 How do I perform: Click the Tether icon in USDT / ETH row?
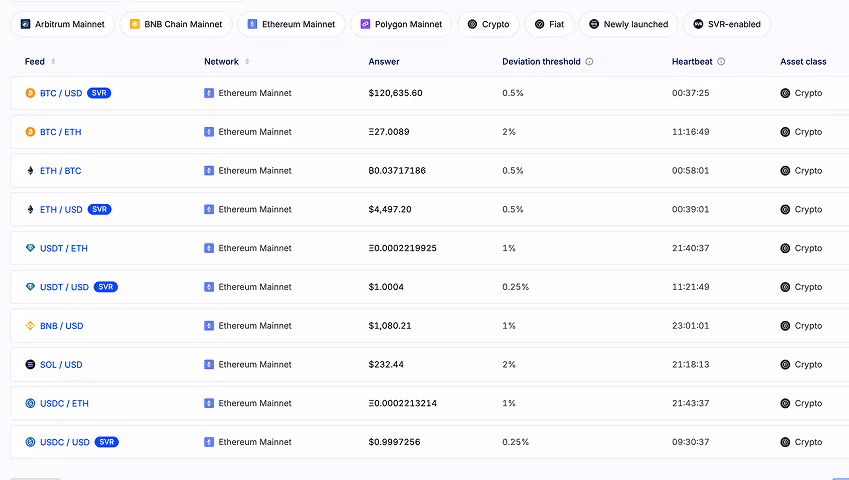(30, 248)
